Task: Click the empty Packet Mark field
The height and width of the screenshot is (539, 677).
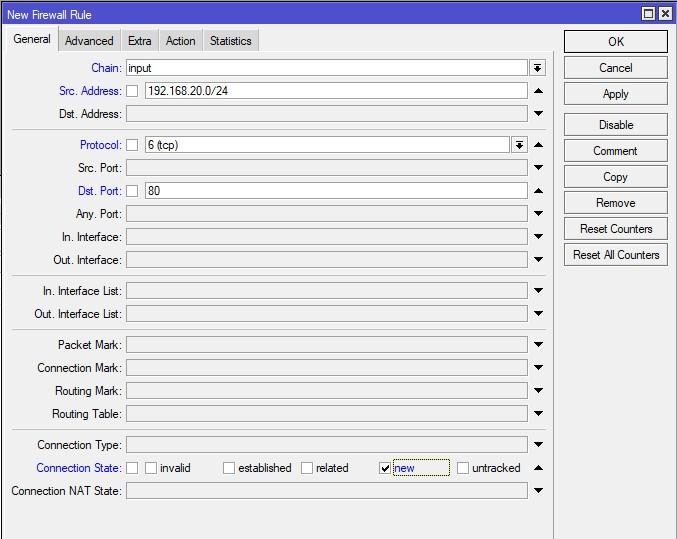Action: click(x=327, y=345)
